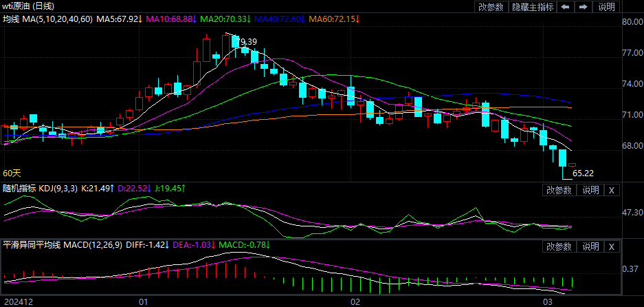
Task: Open 改参数 for the KDJ indicator
Action: 559,190
